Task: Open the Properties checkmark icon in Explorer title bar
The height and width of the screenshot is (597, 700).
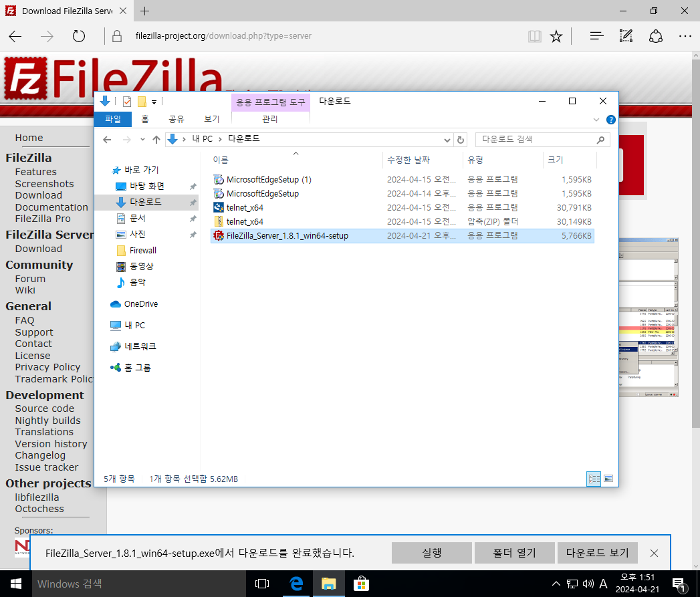Action: pyautogui.click(x=127, y=102)
